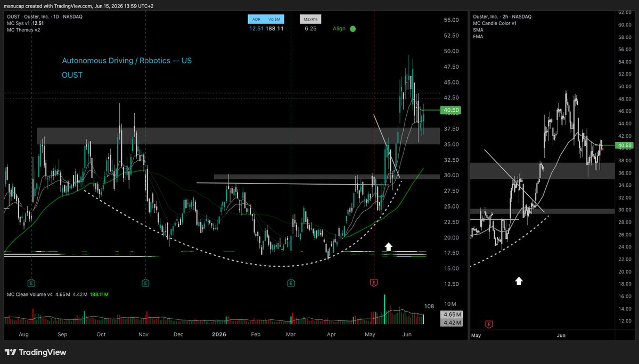The image size is (639, 364).
Task: Click the 6.25 MaxR% value
Action: (310, 29)
